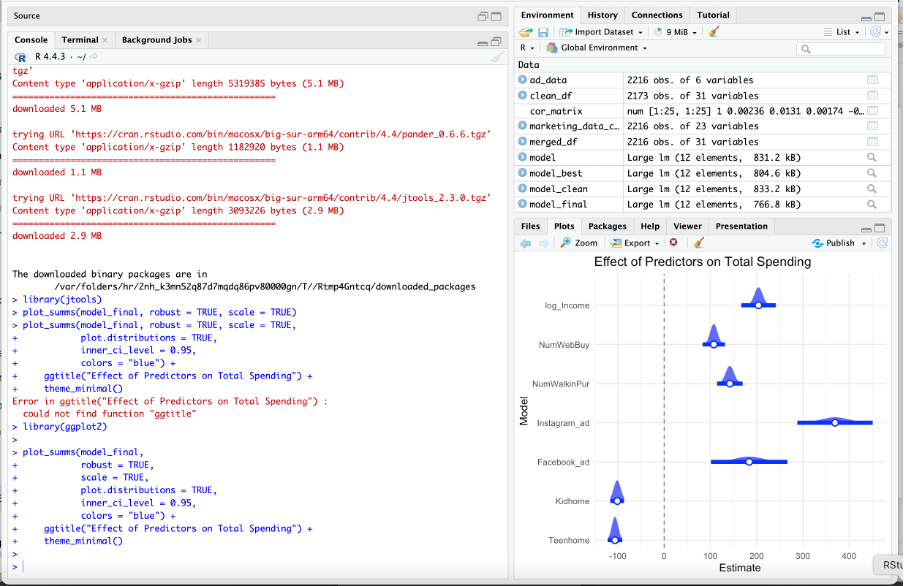The width and height of the screenshot is (904, 586).
Task: Open the load workspace folder icon
Action: point(525,32)
